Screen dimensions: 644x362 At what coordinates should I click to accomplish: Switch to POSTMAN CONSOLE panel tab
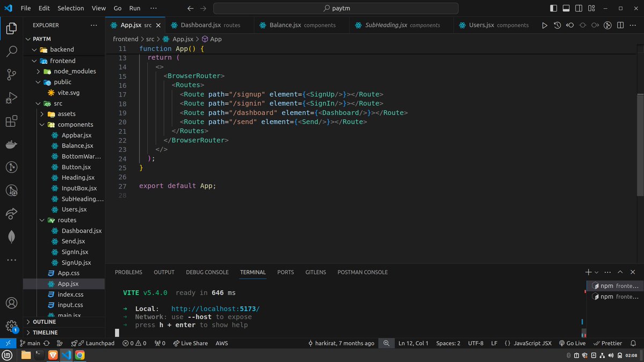pyautogui.click(x=363, y=272)
